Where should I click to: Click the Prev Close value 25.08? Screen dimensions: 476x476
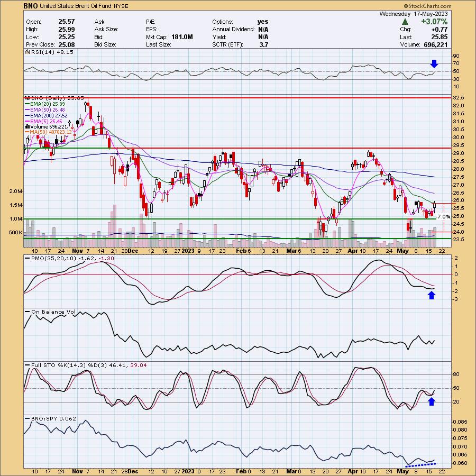coord(67,44)
